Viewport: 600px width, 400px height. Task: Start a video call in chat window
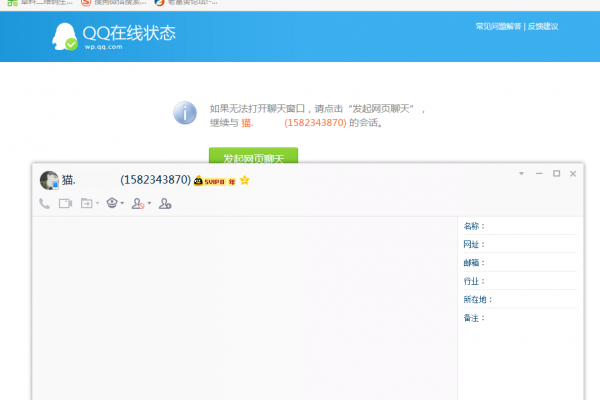point(65,203)
